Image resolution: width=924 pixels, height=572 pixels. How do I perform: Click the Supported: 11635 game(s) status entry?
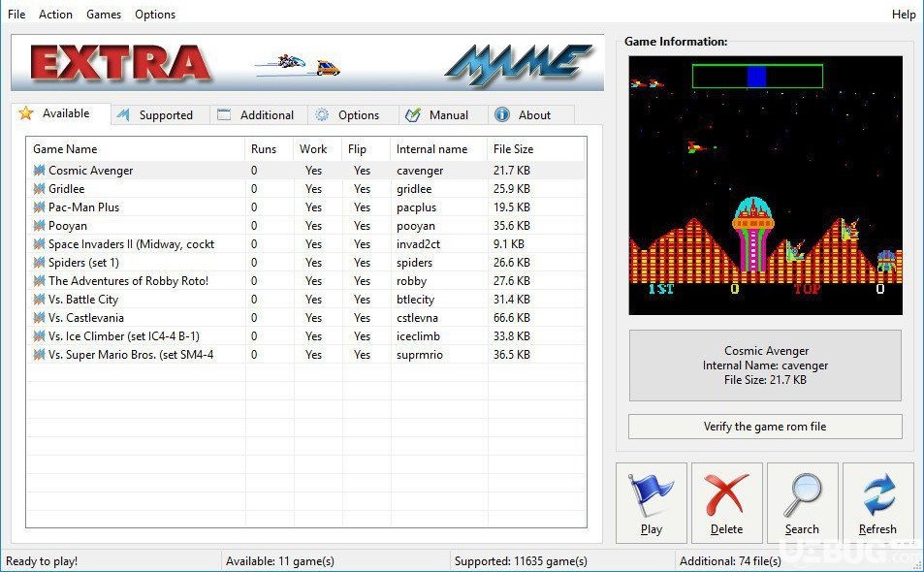tap(521, 560)
